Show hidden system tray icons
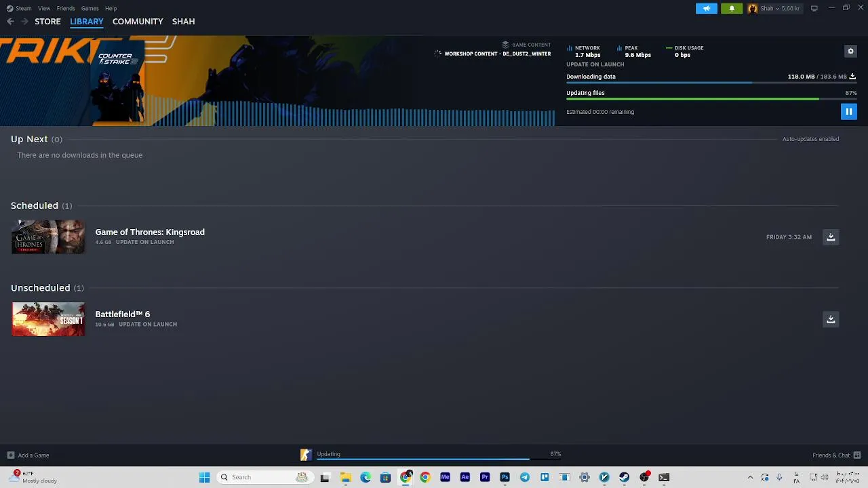 coord(750,477)
